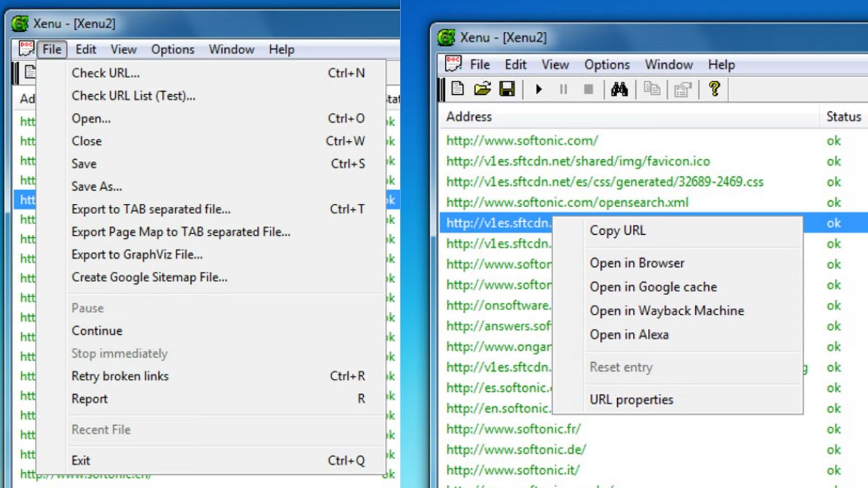Click Stop square icon in right window toolbar
The image size is (868, 488).
pyautogui.click(x=588, y=90)
